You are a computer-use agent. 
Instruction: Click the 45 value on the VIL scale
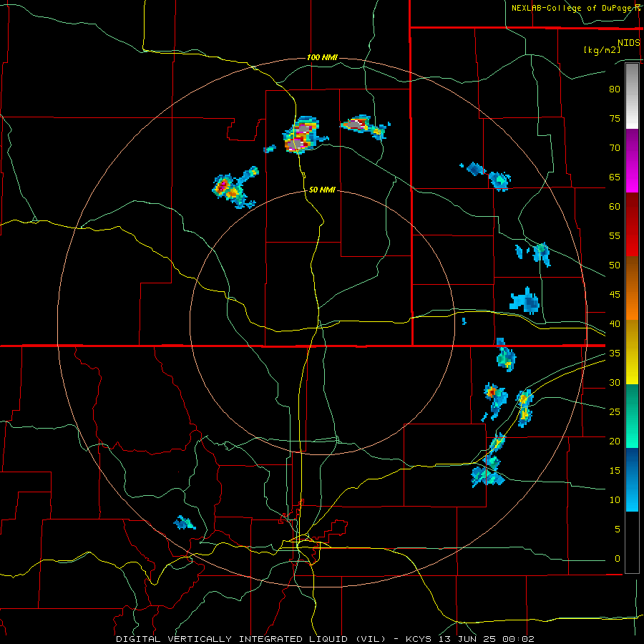615,295
